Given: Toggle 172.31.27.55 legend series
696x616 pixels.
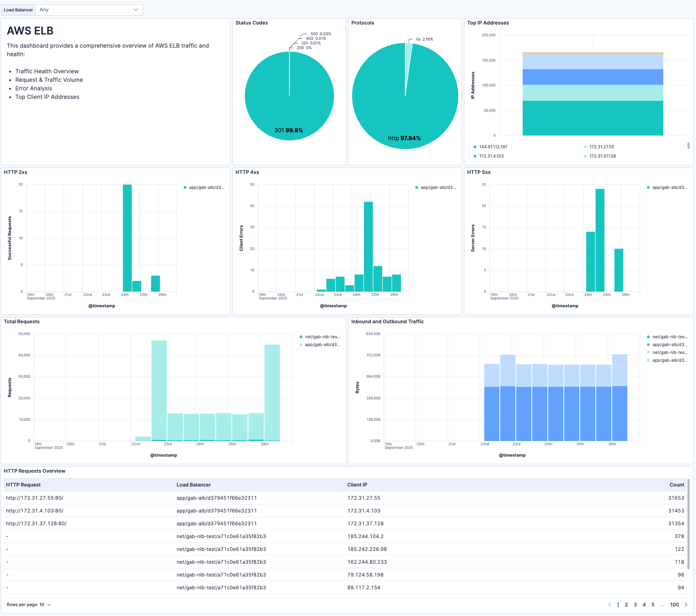Looking at the screenshot, I should pyautogui.click(x=601, y=147).
